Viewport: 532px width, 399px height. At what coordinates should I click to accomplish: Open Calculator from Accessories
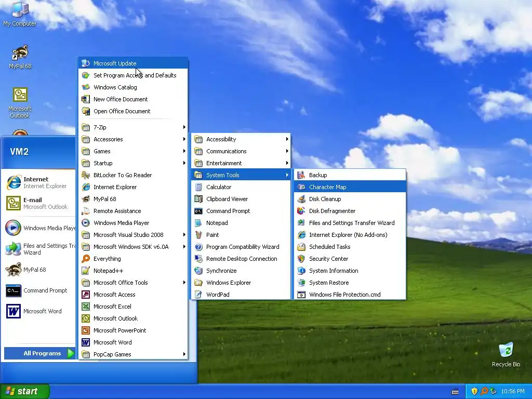[x=241, y=187]
